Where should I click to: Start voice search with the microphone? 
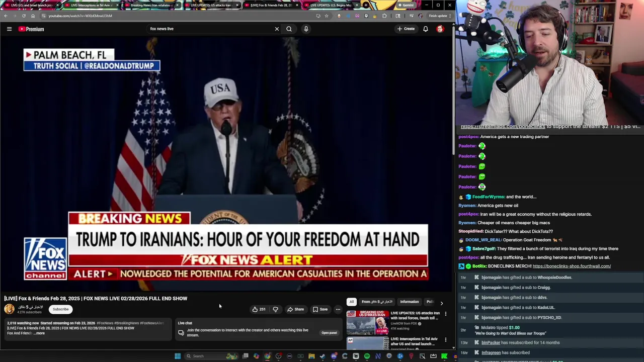[x=306, y=29]
